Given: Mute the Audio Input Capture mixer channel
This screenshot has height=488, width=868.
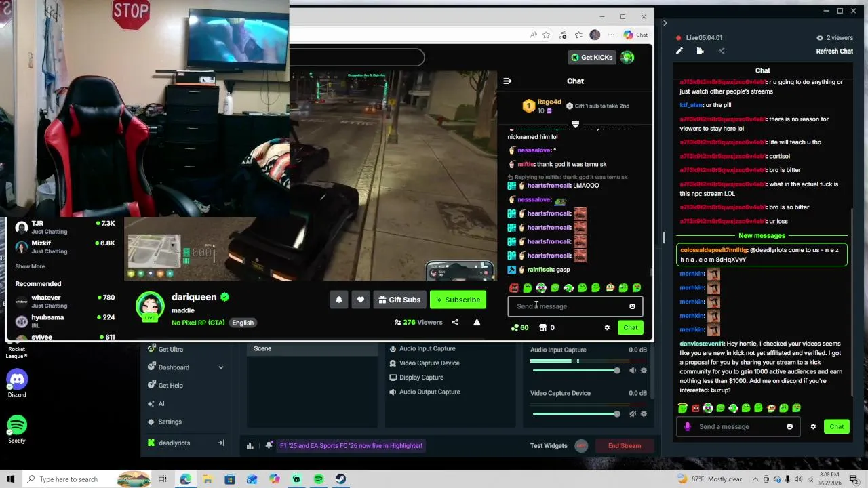Looking at the screenshot, I should [633, 371].
